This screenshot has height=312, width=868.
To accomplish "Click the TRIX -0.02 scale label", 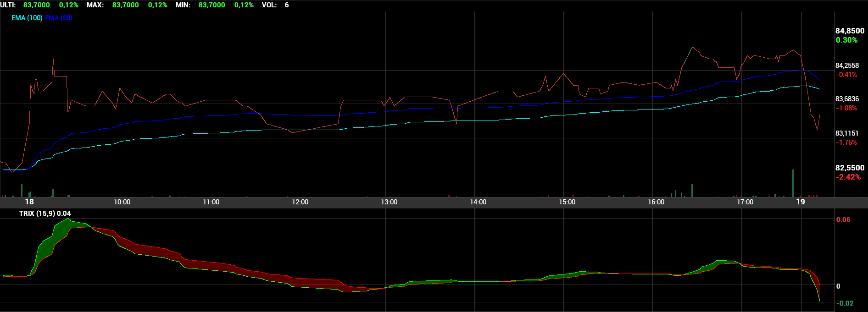I will tap(845, 303).
